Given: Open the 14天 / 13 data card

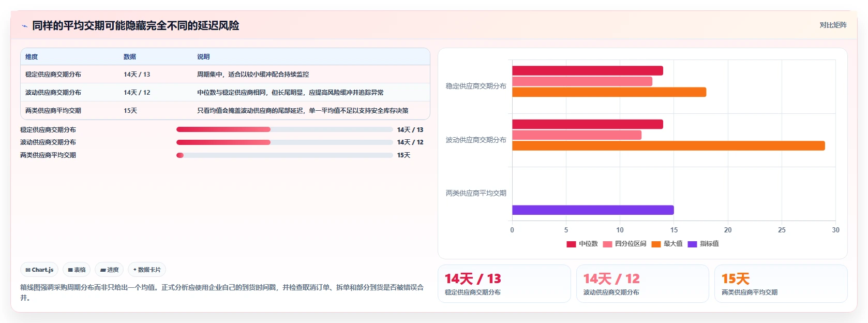Looking at the screenshot, I should pyautogui.click(x=504, y=284).
